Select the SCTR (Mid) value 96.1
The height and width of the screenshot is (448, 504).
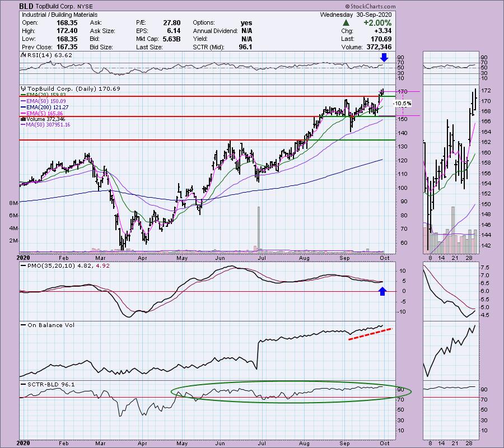[246, 47]
